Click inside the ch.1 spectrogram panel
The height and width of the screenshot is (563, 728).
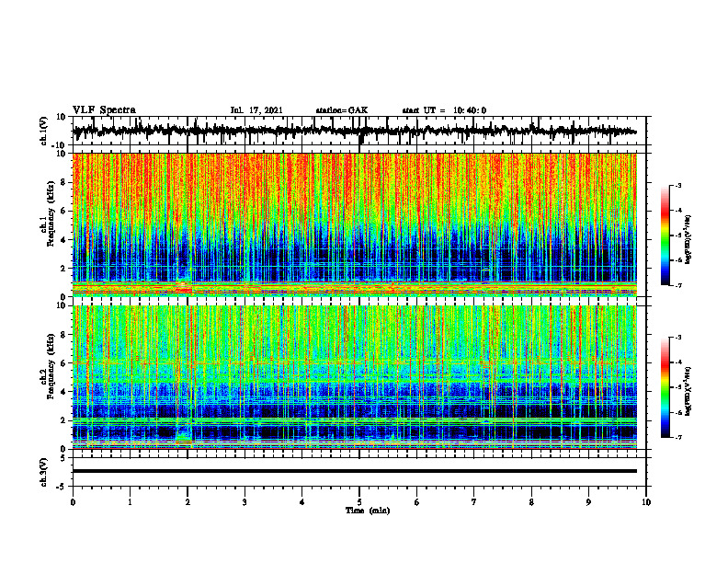[x=354, y=224]
